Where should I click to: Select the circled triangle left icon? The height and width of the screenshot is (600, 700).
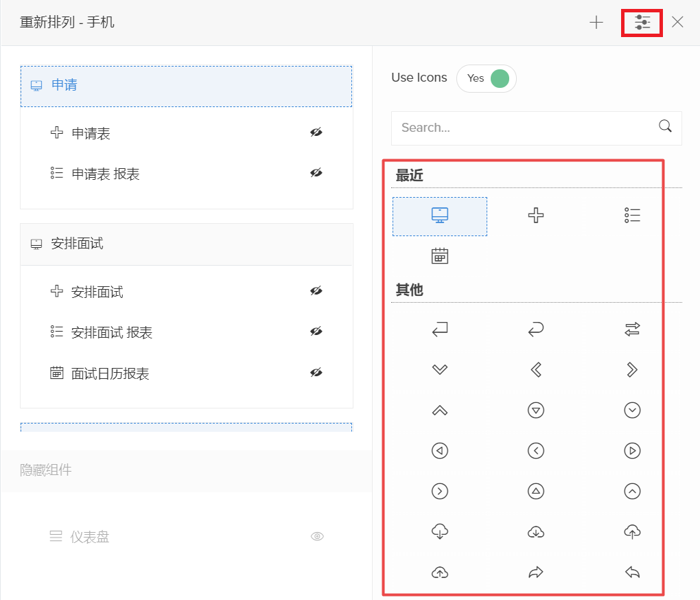440,451
